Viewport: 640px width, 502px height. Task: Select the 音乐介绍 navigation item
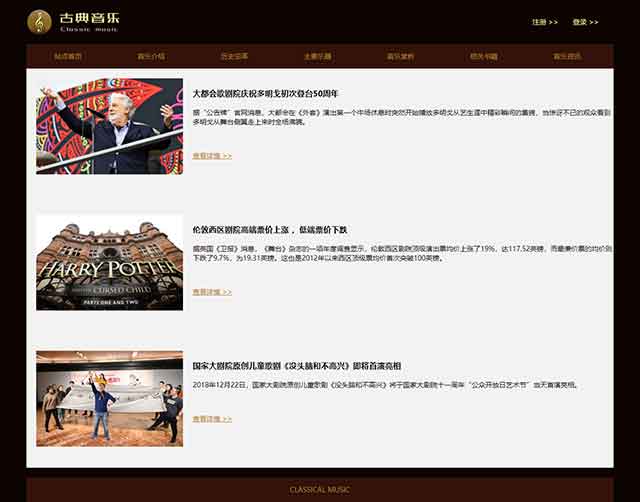(x=151, y=56)
